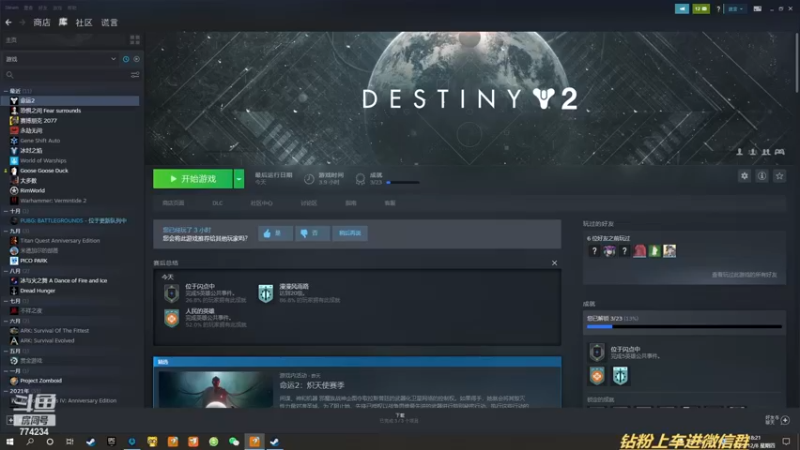Open the news article thumbnail image

pyautogui.click(x=215, y=389)
